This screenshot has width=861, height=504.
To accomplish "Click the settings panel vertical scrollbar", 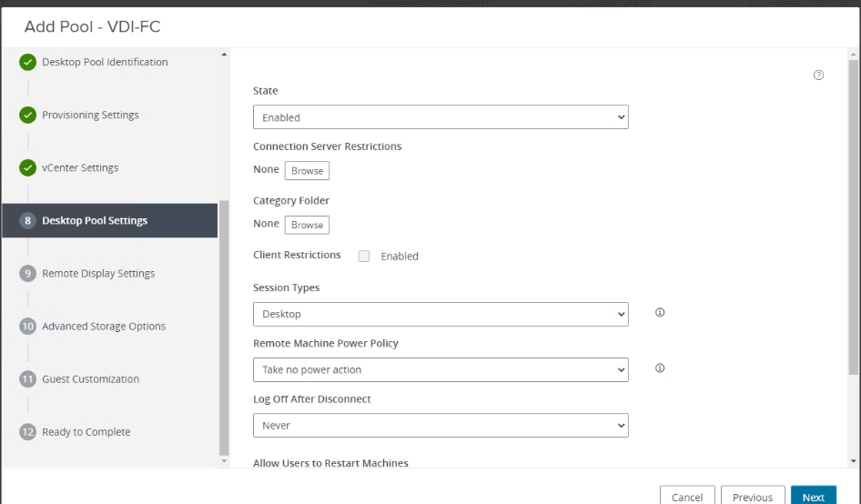I will [x=853, y=218].
